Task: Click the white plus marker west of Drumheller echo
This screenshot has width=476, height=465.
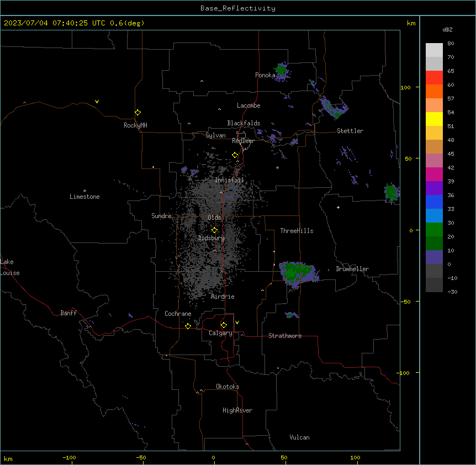Action: click(338, 207)
